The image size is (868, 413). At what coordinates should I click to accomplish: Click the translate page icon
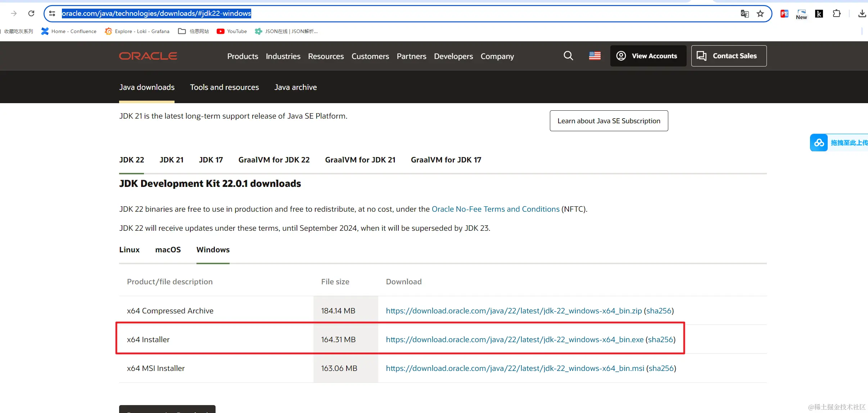tap(745, 14)
